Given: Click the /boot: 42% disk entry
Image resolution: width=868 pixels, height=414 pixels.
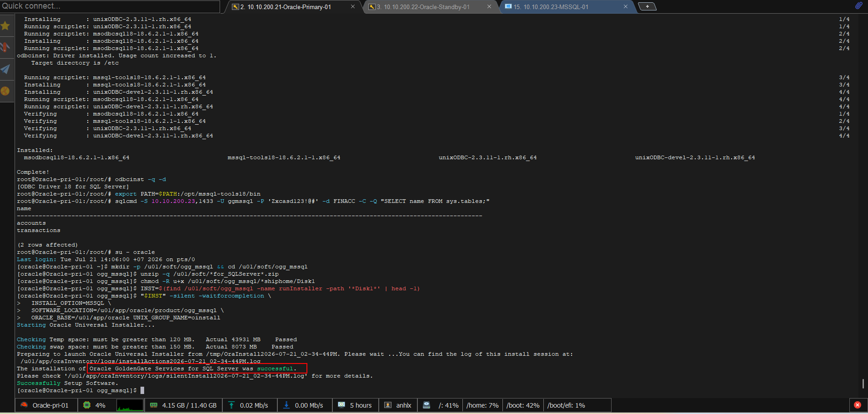Looking at the screenshot, I should pos(523,405).
